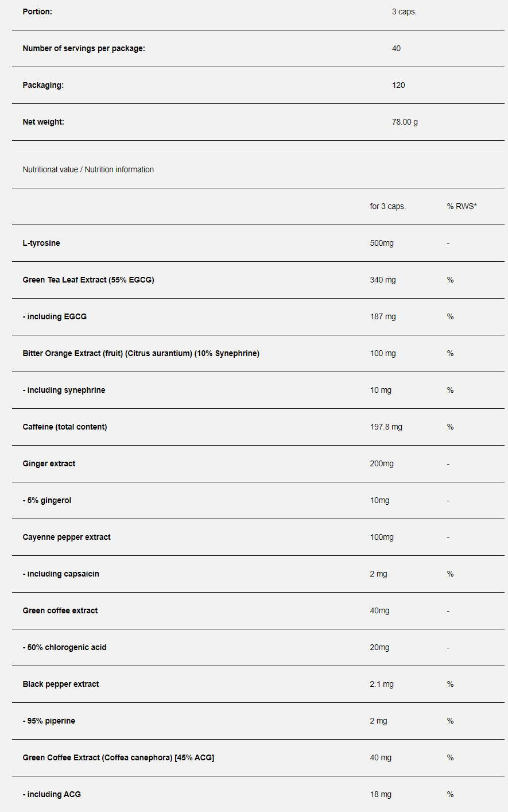Click the "% RWS*" column header
The height and width of the screenshot is (812, 508).
[462, 206]
